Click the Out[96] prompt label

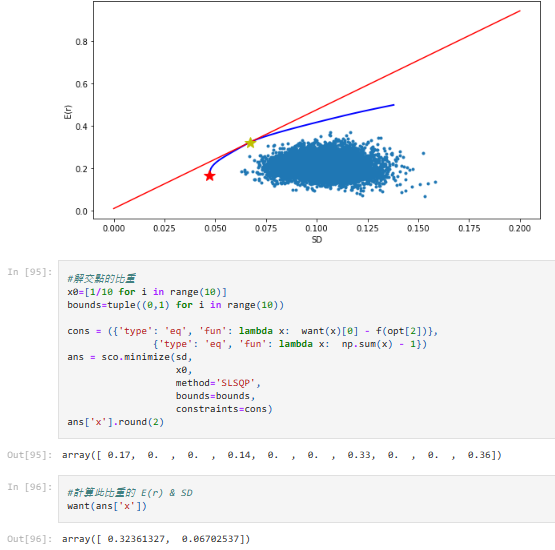tap(30, 539)
